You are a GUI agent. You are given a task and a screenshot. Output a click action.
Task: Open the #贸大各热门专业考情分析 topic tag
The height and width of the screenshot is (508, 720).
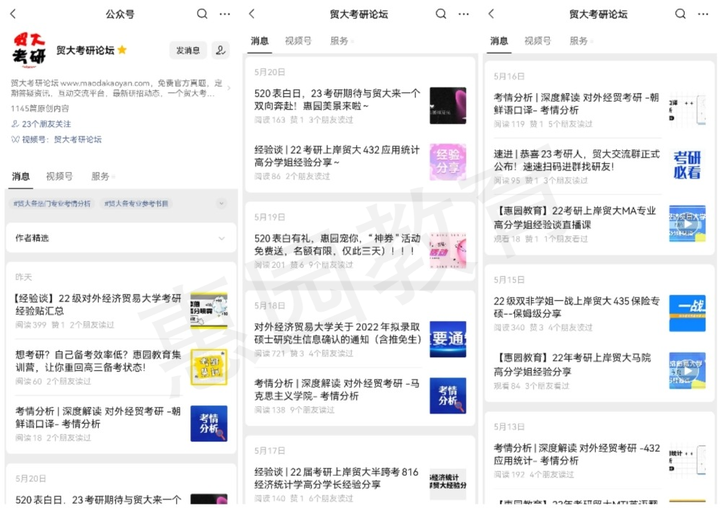[x=51, y=203]
